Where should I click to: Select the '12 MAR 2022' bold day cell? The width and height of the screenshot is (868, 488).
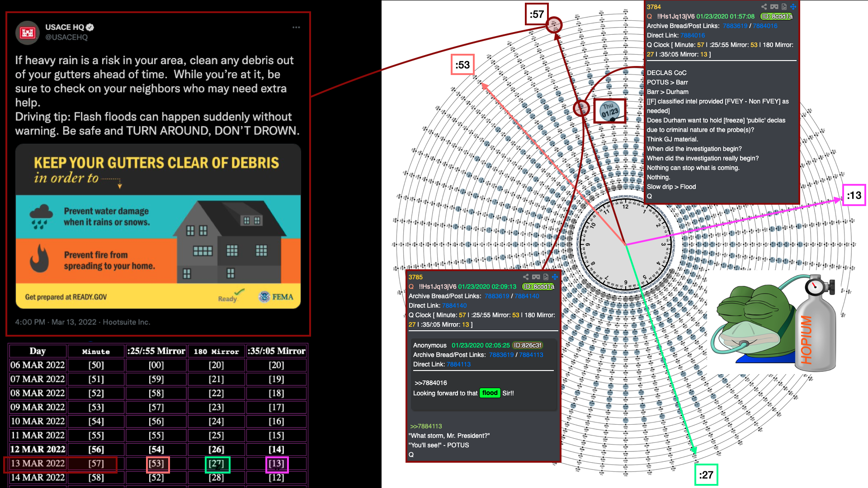(x=38, y=449)
